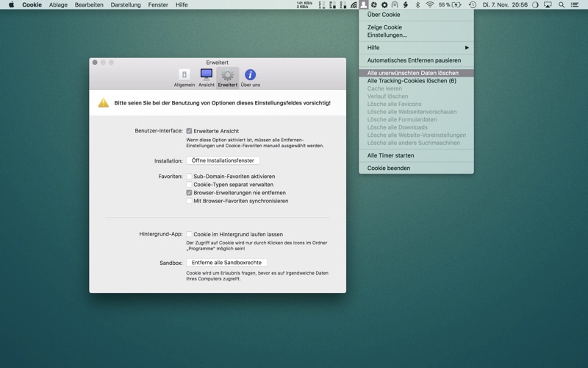Select the Erweitert gear tab
Screen dimensions: 588x368
(x=227, y=78)
